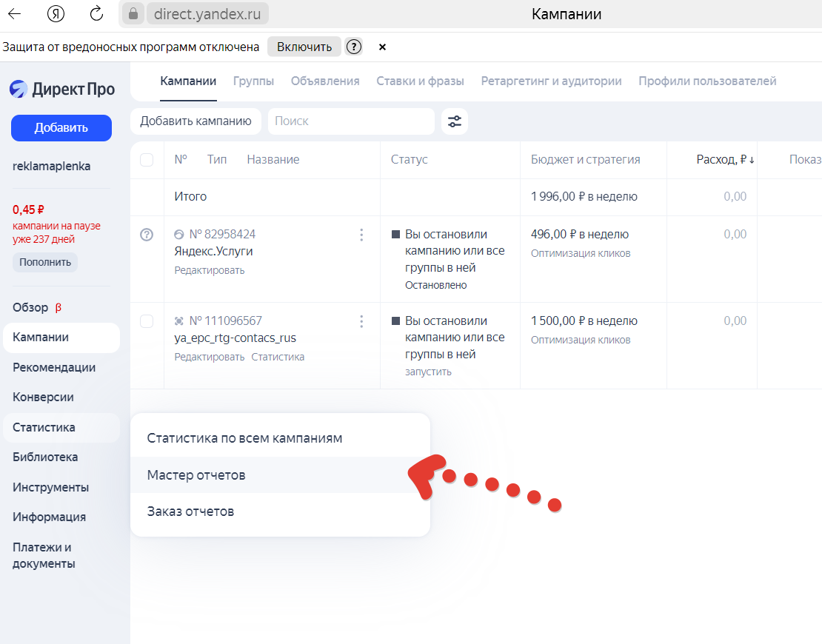Open Статистика sidebar item
This screenshot has width=822, height=644.
coord(61,428)
